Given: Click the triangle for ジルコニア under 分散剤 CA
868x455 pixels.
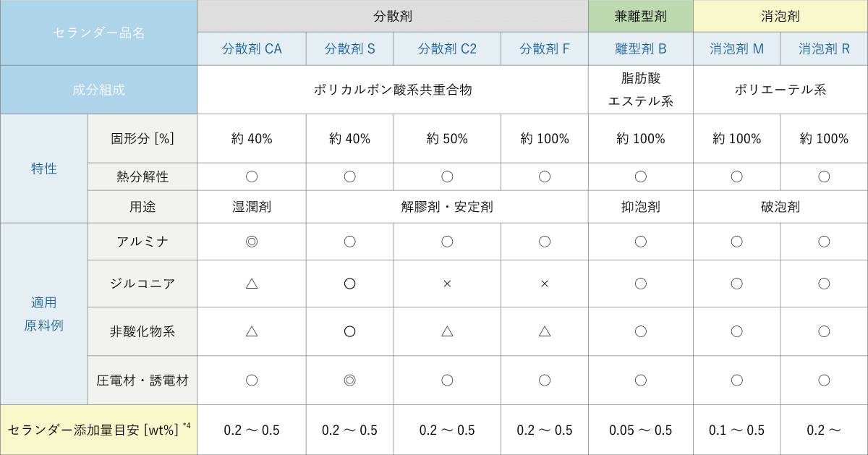Looking at the screenshot, I should click(x=252, y=284).
